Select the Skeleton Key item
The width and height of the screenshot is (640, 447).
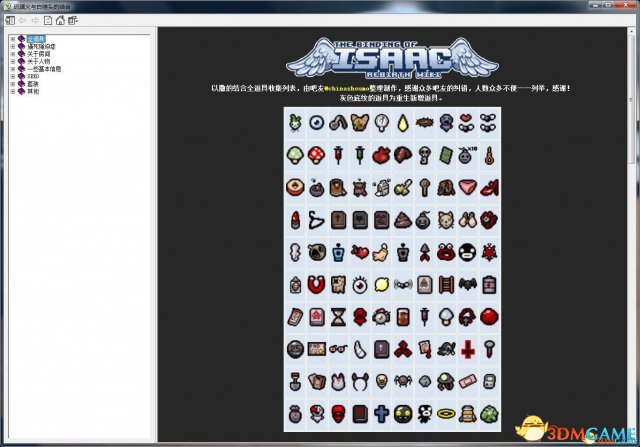point(424,155)
